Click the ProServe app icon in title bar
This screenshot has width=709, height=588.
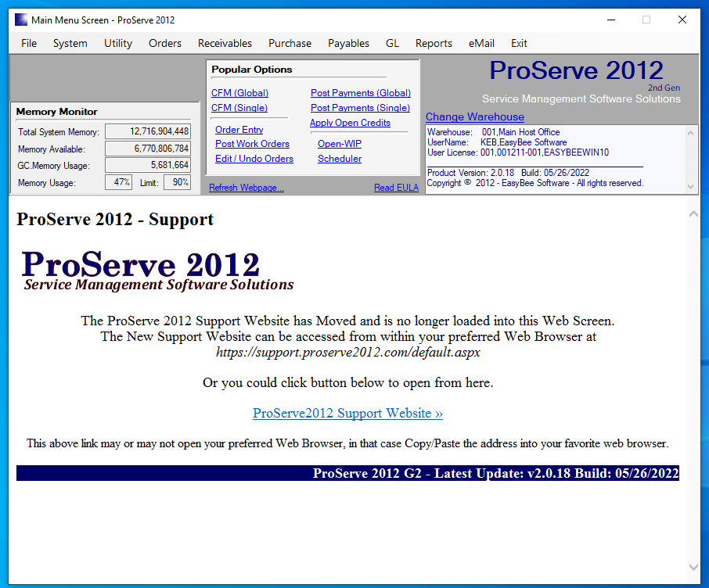[x=21, y=20]
